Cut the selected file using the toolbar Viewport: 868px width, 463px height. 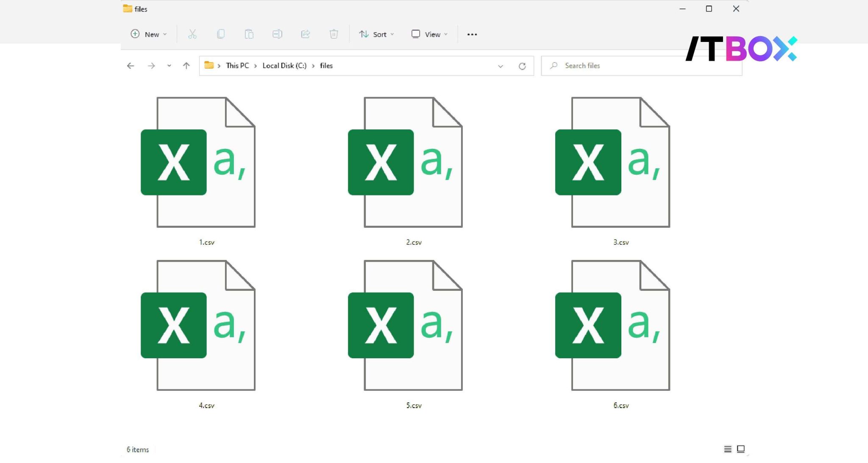click(193, 34)
